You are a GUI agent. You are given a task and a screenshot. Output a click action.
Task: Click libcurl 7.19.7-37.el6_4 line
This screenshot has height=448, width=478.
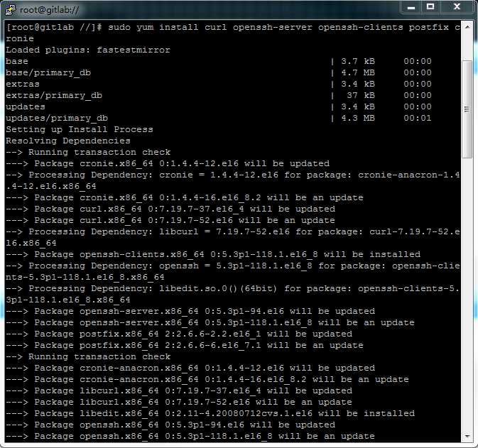(179, 391)
